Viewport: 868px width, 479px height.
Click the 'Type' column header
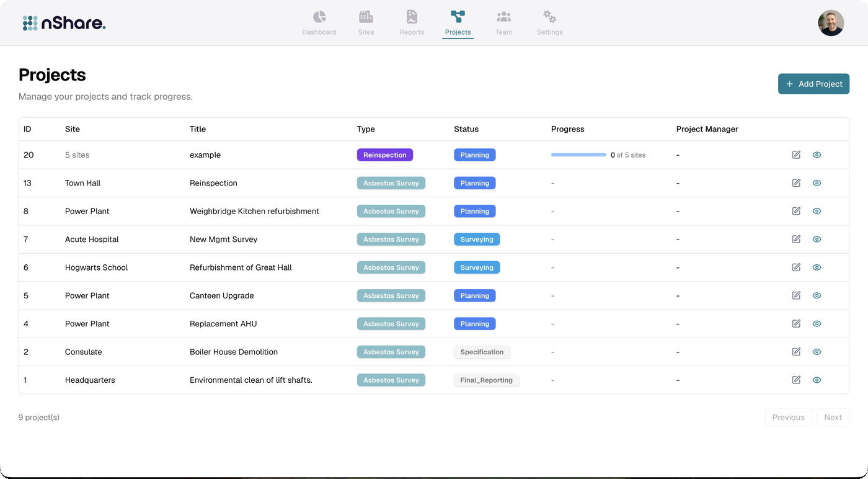(366, 129)
